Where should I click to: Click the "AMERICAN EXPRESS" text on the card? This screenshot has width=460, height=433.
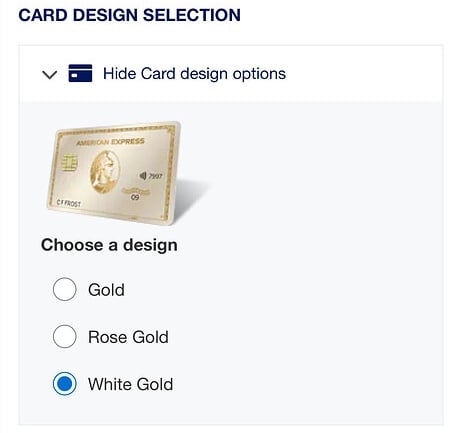[x=110, y=142]
